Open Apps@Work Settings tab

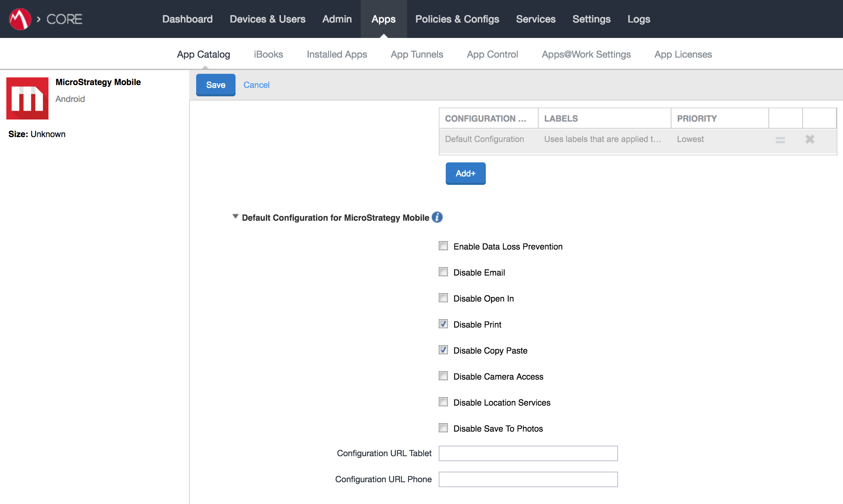586,54
